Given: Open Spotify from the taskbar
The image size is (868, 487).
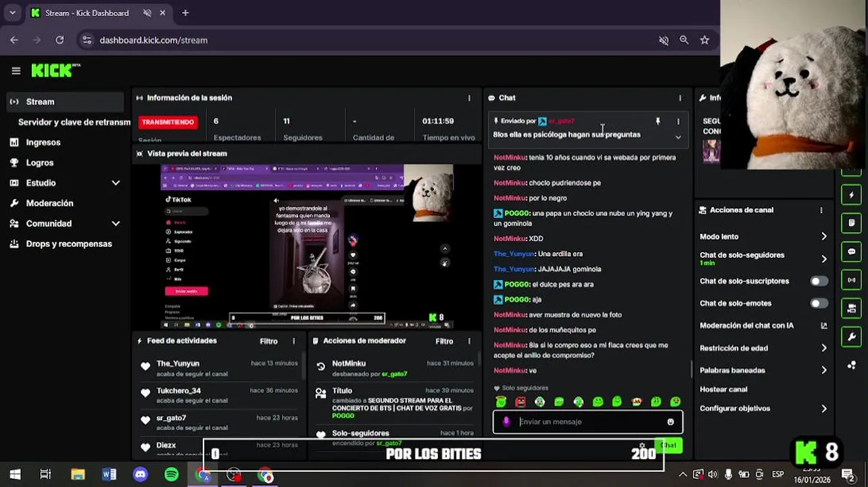Looking at the screenshot, I should 172,475.
